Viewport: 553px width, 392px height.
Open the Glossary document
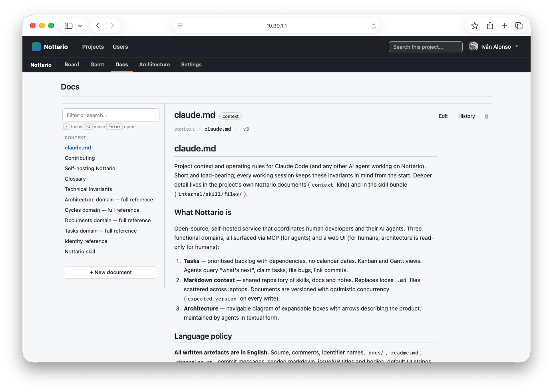[75, 179]
